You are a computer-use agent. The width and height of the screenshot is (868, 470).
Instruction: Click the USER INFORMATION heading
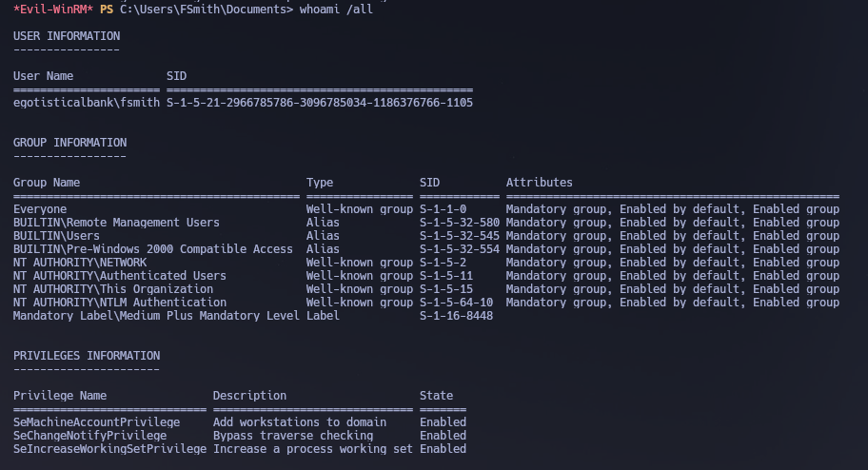click(x=67, y=36)
